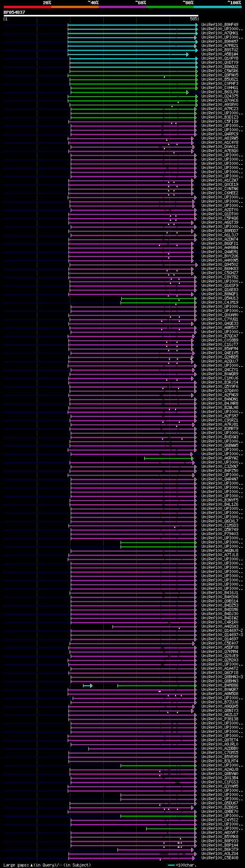Click hit label UniRef100_C5P4Q6
The width and height of the screenshot is (245, 868).
pos(220,218)
